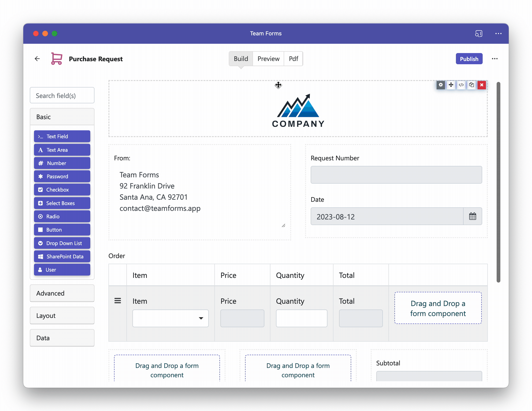The height and width of the screenshot is (411, 532).
Task: Expand the Advanced fields section
Action: (62, 293)
